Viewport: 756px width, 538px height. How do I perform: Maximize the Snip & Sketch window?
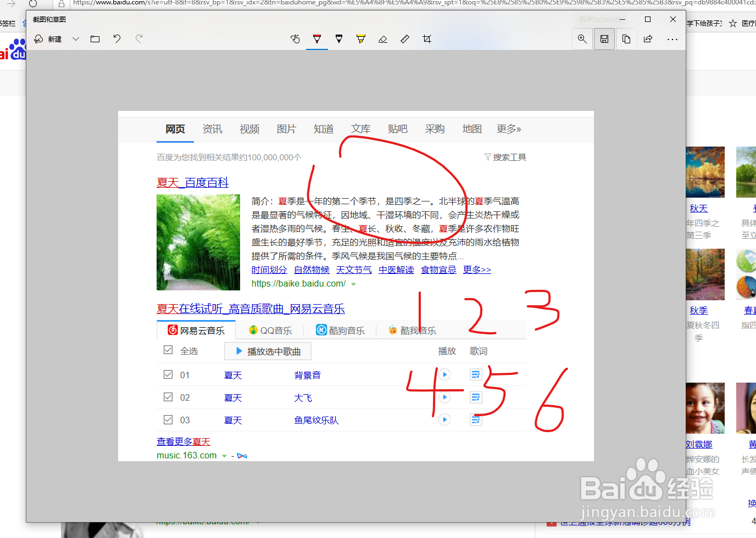coord(648,19)
